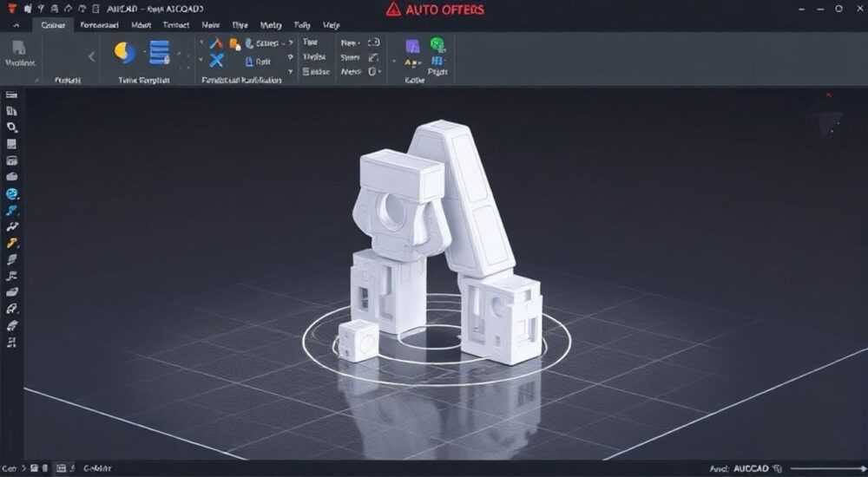The width and height of the screenshot is (868, 477).
Task: Select the blue stacked-layers ribbon icon
Action: tap(160, 53)
